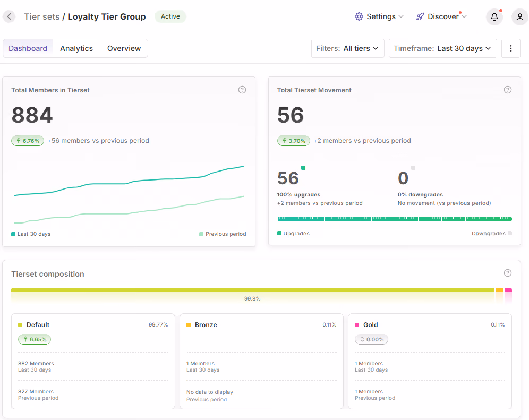Switch to the Analytics tab
The height and width of the screenshot is (420, 529).
coord(76,48)
